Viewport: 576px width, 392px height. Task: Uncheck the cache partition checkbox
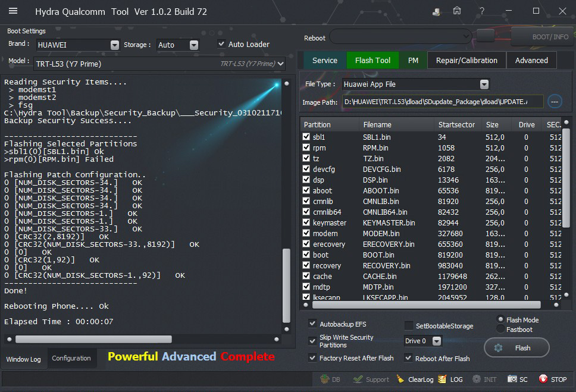(306, 275)
